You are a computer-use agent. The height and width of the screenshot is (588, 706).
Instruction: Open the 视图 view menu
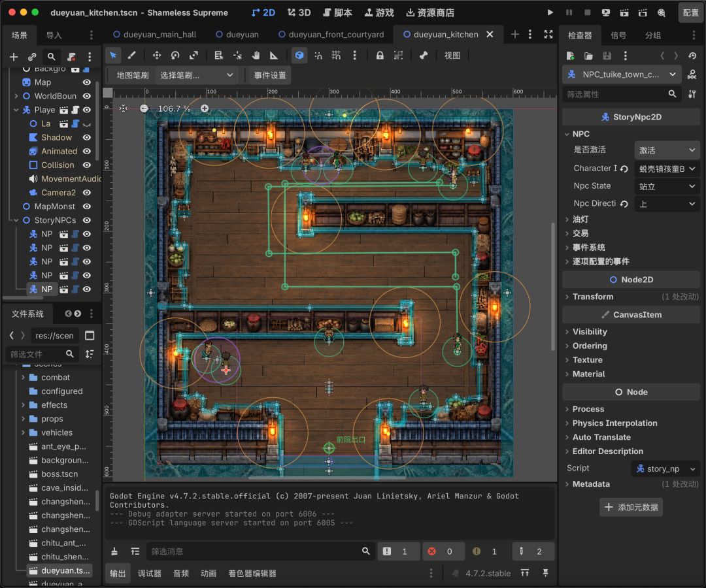click(x=452, y=56)
